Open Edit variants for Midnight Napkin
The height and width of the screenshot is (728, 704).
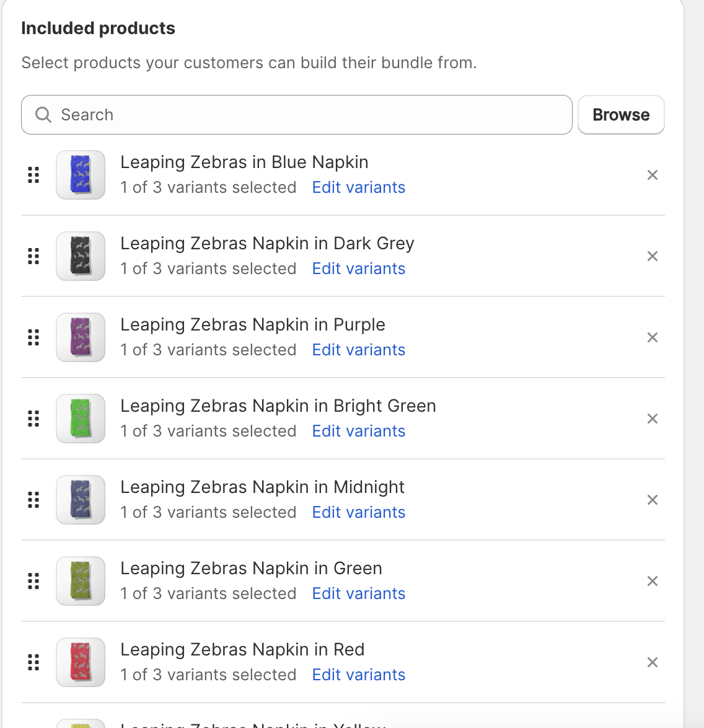[x=358, y=512]
